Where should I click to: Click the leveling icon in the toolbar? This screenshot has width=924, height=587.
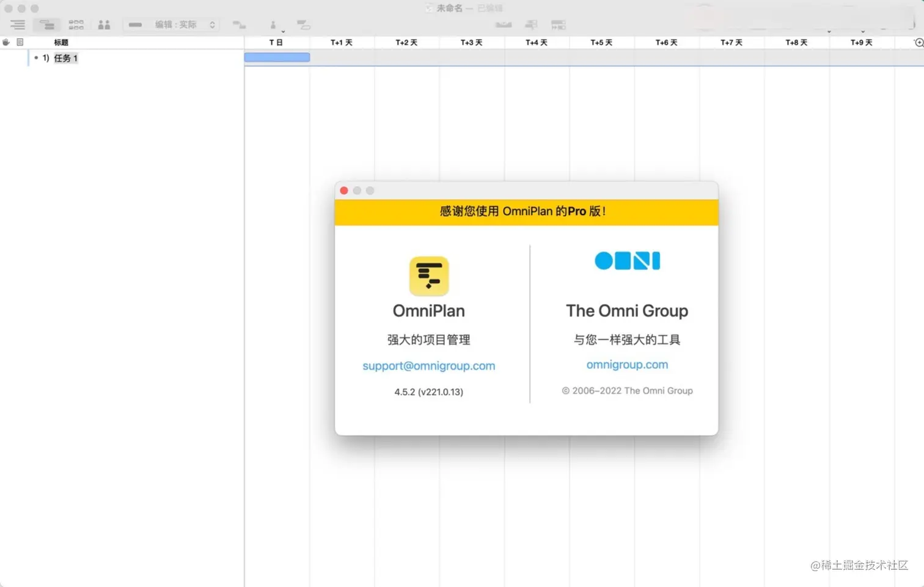pos(504,24)
